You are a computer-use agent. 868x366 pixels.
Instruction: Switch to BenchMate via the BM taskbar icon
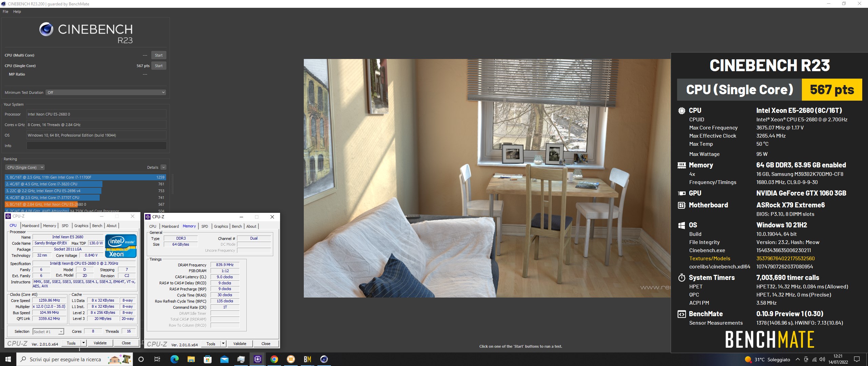[308, 359]
